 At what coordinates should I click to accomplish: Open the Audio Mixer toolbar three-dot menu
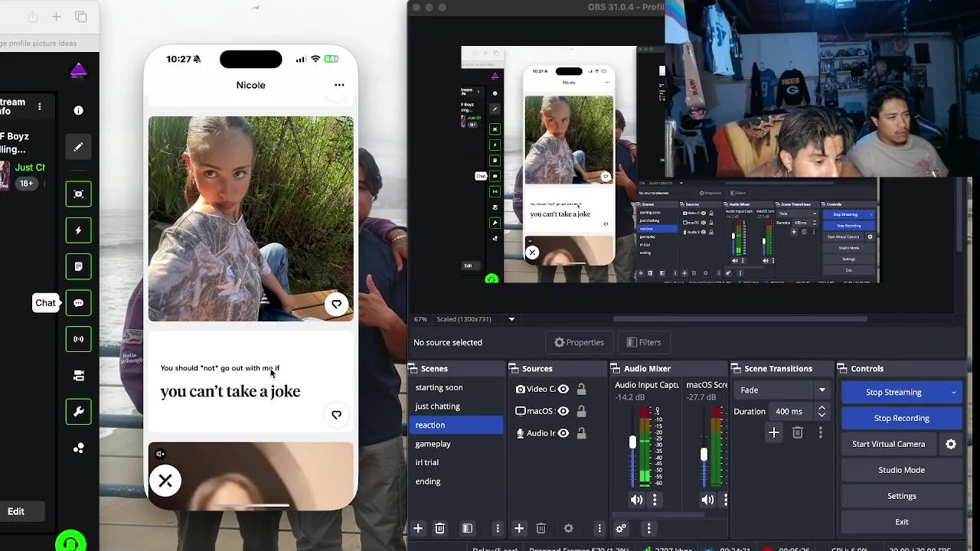tap(648, 528)
